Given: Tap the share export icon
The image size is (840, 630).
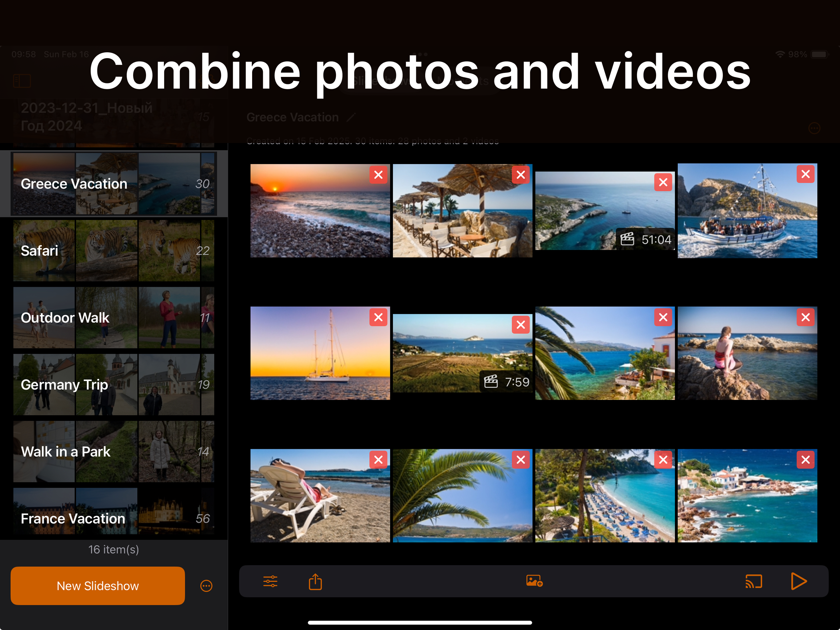Looking at the screenshot, I should [315, 581].
